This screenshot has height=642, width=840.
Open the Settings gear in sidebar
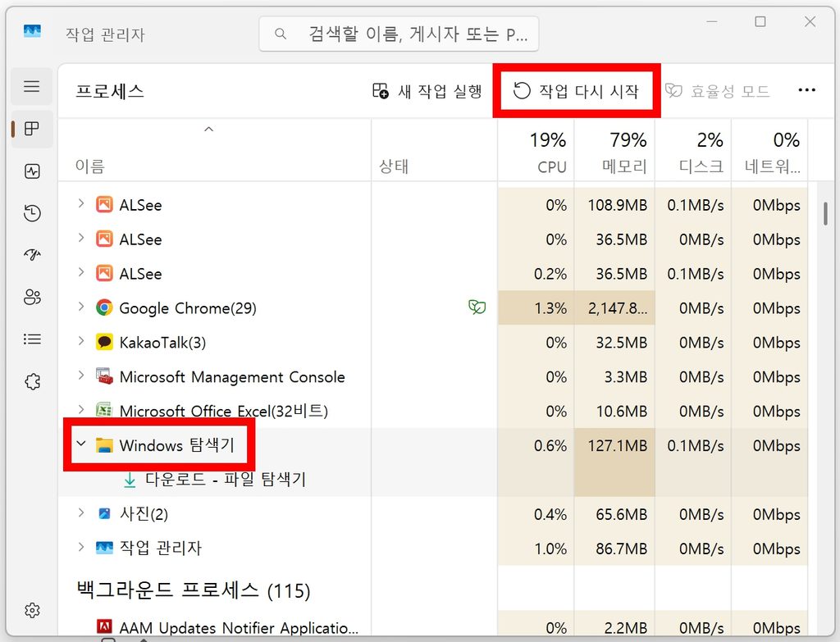[32, 610]
